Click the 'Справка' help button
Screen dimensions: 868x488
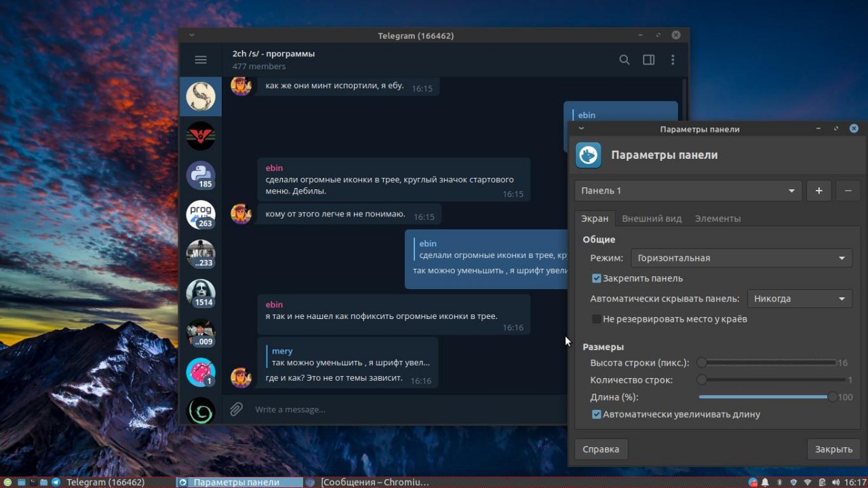pyautogui.click(x=601, y=449)
